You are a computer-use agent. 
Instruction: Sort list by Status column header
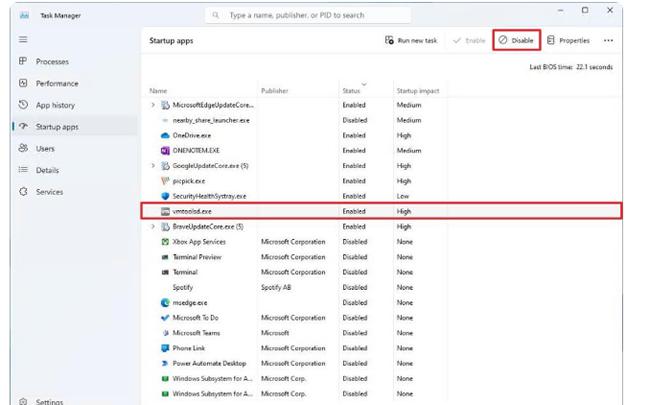pyautogui.click(x=351, y=91)
